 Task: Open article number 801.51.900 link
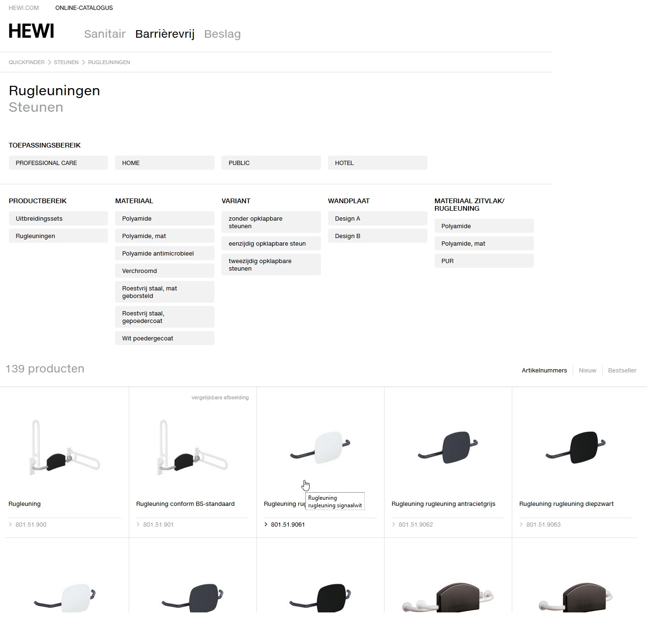31,525
